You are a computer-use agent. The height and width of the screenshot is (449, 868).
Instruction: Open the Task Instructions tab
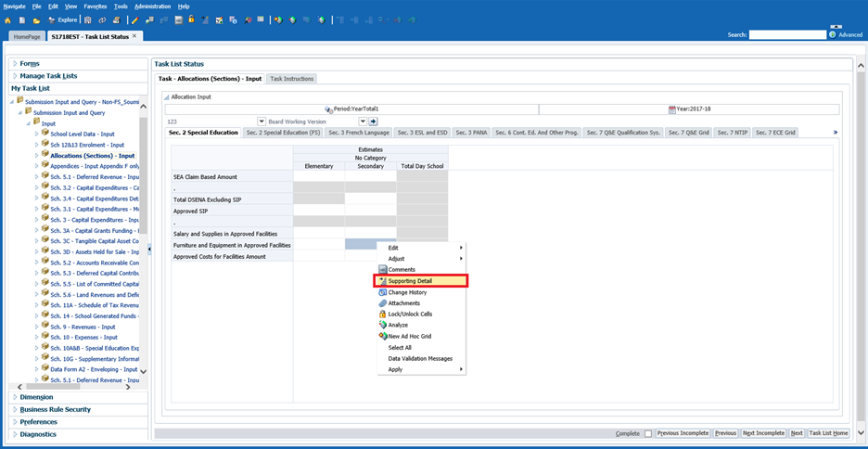pyautogui.click(x=291, y=79)
